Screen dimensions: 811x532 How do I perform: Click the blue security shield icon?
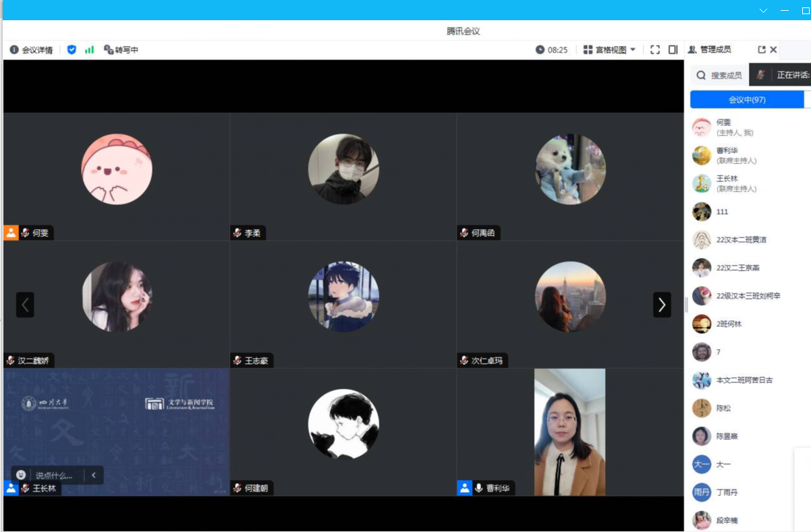pyautogui.click(x=72, y=50)
